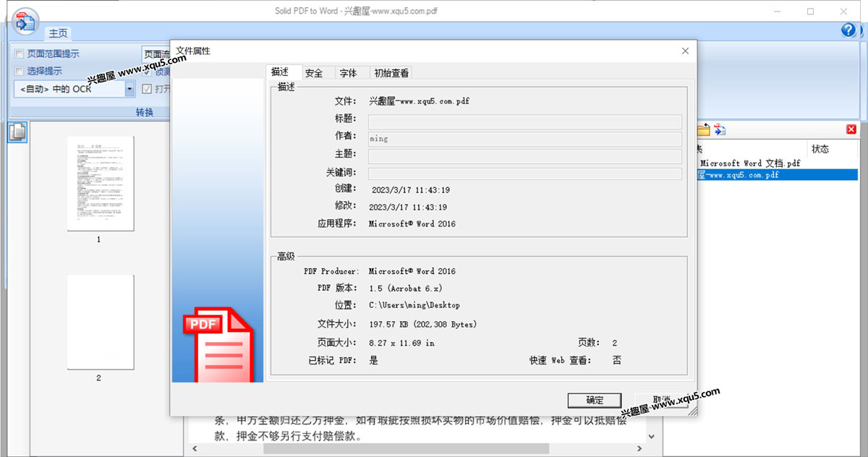
Task: Click the open folder icon in the batch panel
Action: click(703, 129)
